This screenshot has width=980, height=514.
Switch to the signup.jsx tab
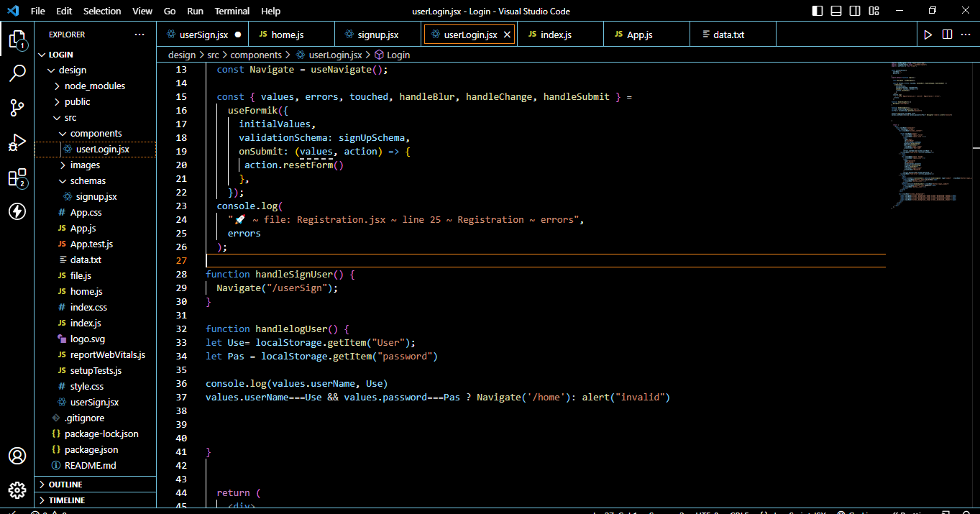pyautogui.click(x=378, y=35)
